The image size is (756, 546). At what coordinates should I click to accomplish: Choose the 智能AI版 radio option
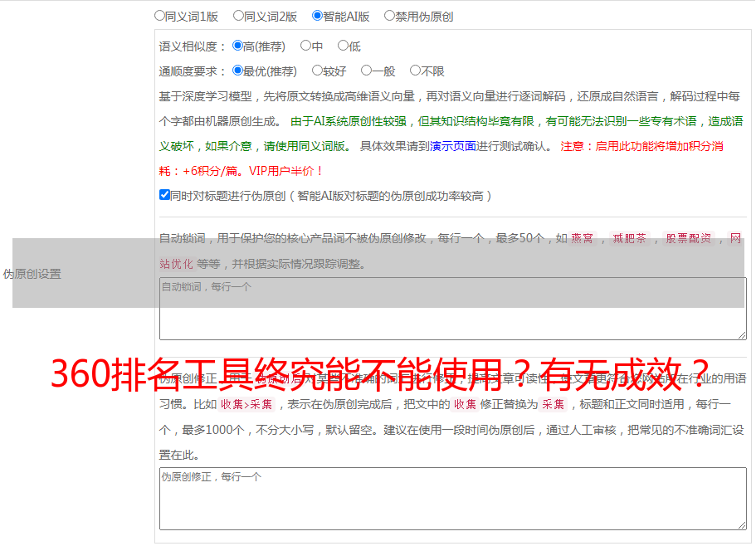tap(317, 16)
